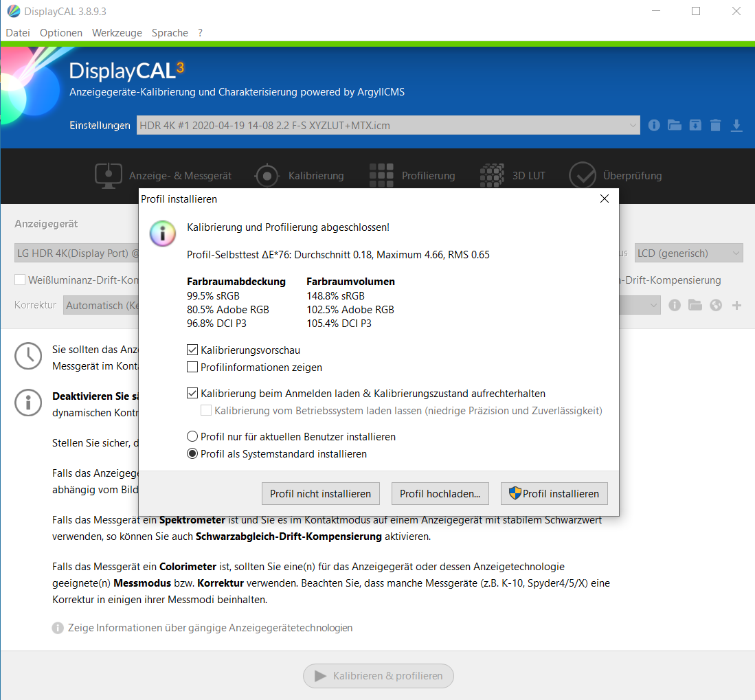This screenshot has width=755, height=700.
Task: Click the 80.5% Adobe RGB coverage value
Action: [x=228, y=310]
